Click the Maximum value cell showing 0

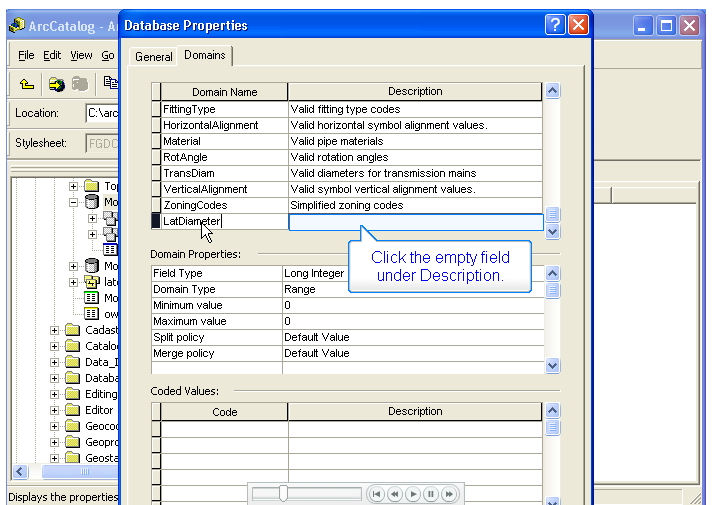pos(413,321)
